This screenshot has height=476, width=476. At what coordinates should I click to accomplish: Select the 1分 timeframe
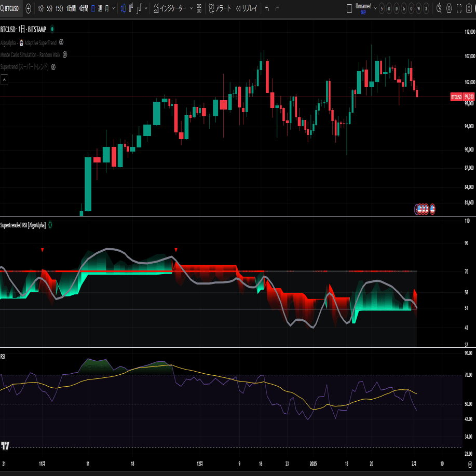pyautogui.click(x=41, y=8)
